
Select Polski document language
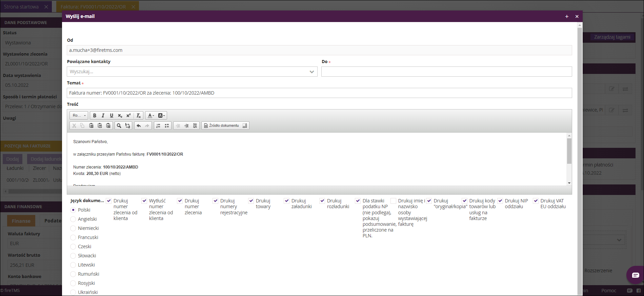[x=73, y=210]
